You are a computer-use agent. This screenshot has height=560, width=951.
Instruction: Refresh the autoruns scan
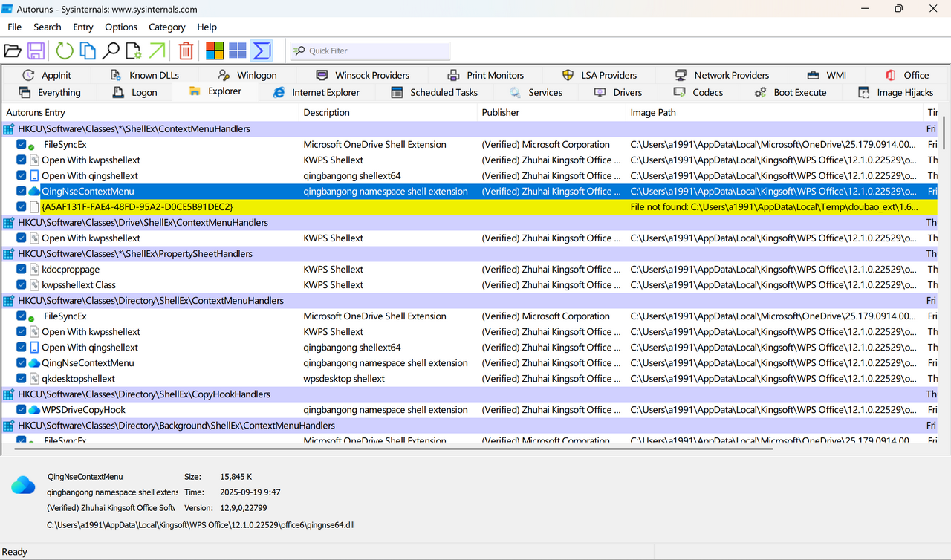[x=65, y=51]
